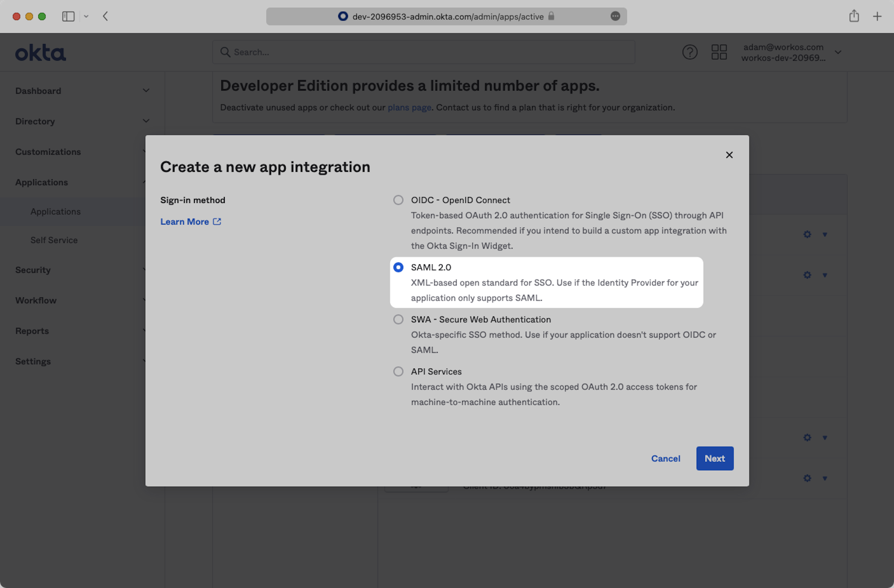
Task: Click the Next button
Action: (x=715, y=458)
